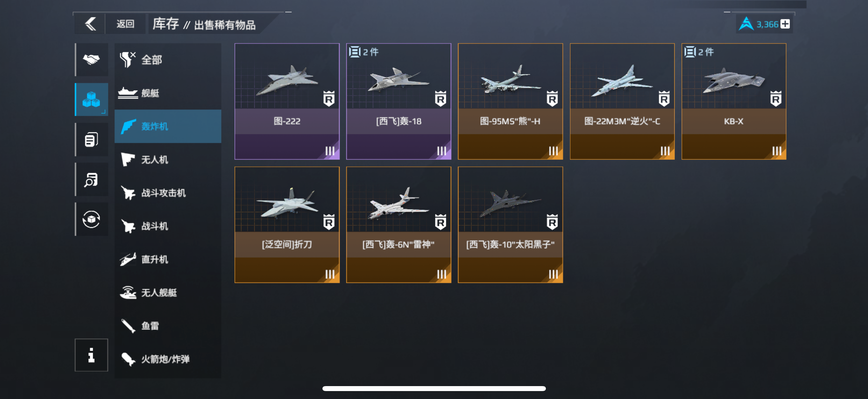Click the 返回 button
This screenshot has height=399, width=868.
[125, 24]
